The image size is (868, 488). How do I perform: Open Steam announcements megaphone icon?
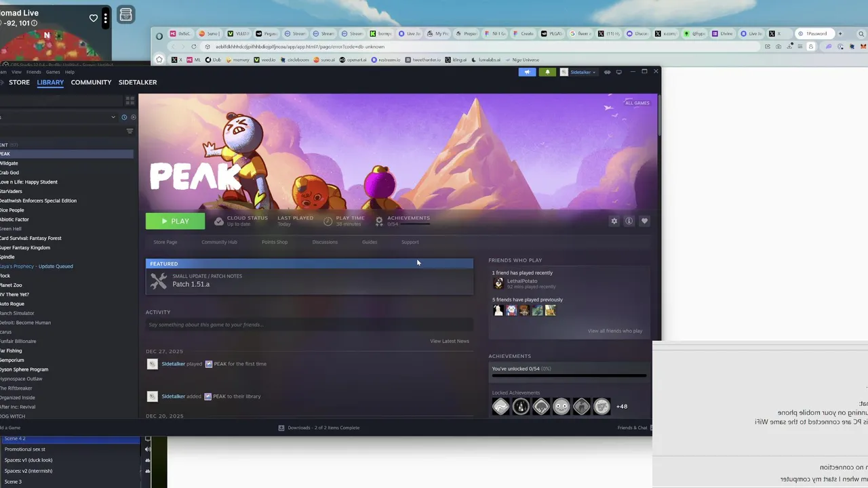click(x=527, y=72)
